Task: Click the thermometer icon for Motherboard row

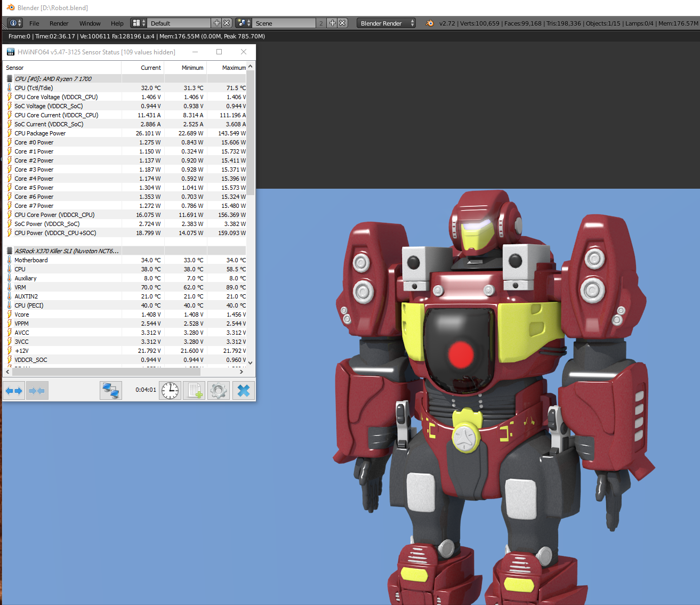Action: 9,260
